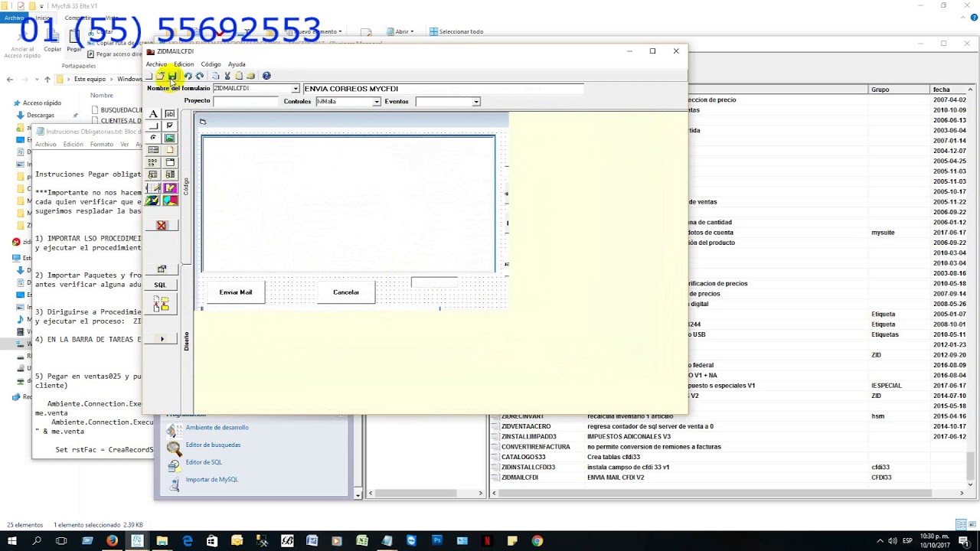Open Netflix from the taskbar
This screenshot has height=551, width=980.
(x=487, y=541)
